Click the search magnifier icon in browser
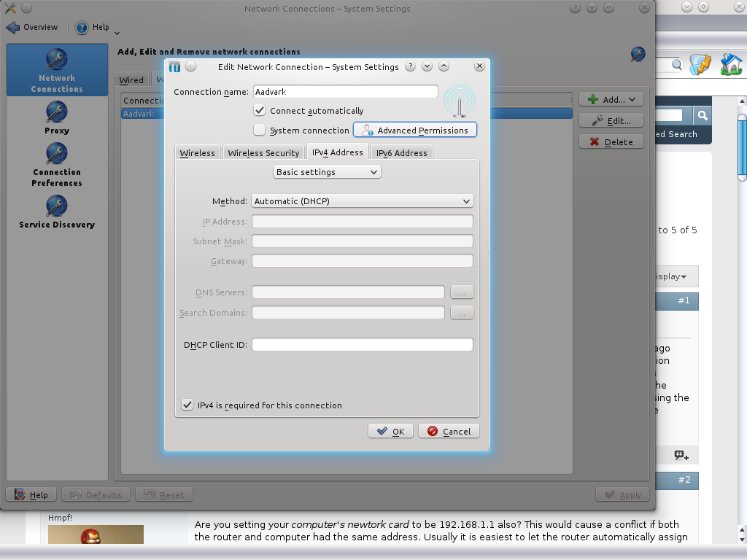The image size is (747, 560). (702, 116)
